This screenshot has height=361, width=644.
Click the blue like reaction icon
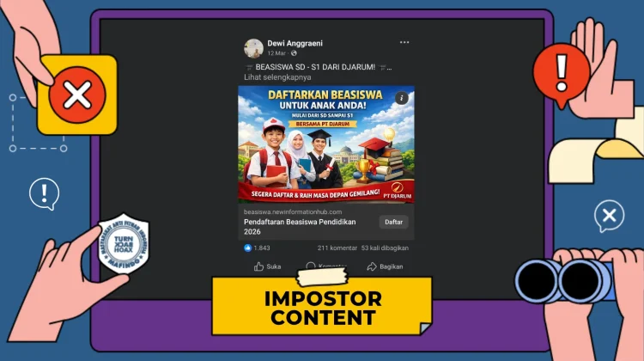(x=247, y=248)
